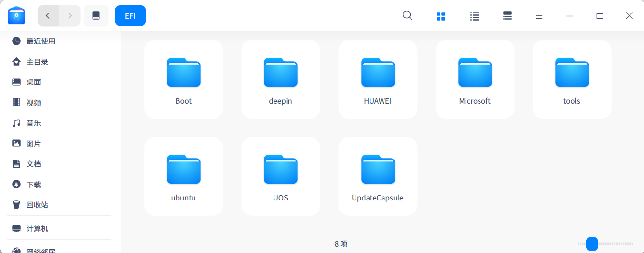Screen dimensions: 644x253
Task: Click the icon size slider handle
Action: (592, 244)
